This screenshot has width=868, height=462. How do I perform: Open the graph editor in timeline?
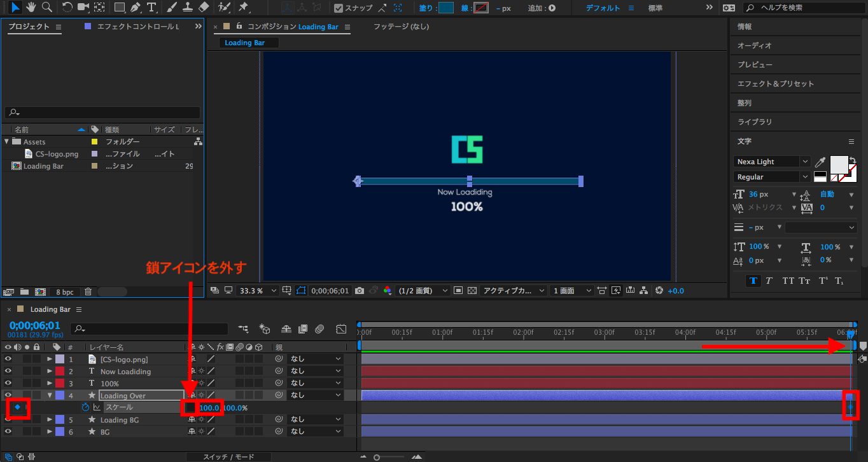click(341, 329)
